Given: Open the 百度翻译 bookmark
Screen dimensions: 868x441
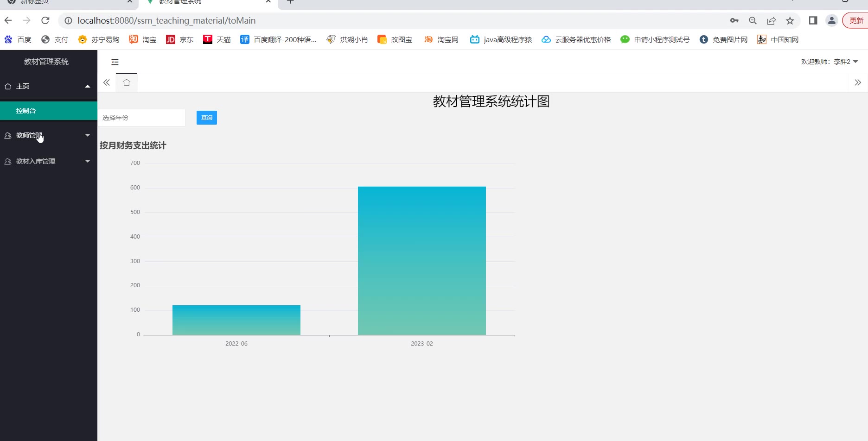Looking at the screenshot, I should [x=278, y=40].
